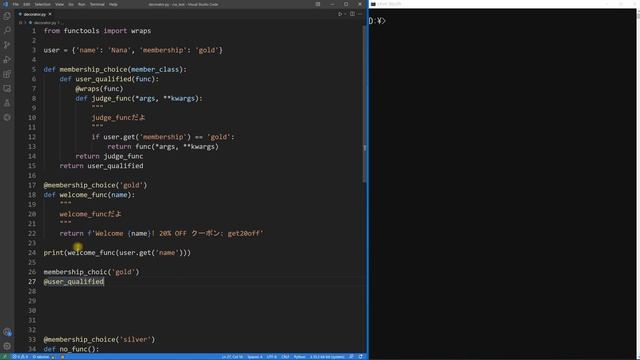Click the print(welcome_func(...)) statement on line 24
The height and width of the screenshot is (360, 640).
(x=117, y=253)
